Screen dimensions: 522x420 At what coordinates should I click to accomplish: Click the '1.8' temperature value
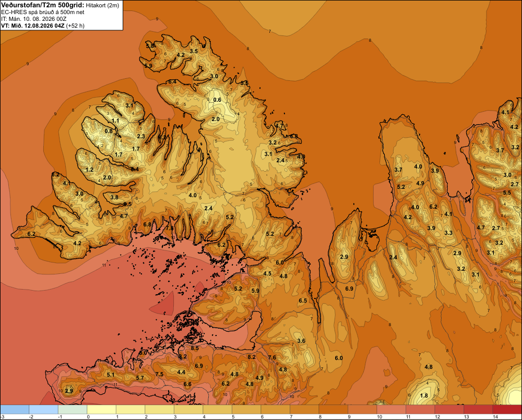[424, 395]
